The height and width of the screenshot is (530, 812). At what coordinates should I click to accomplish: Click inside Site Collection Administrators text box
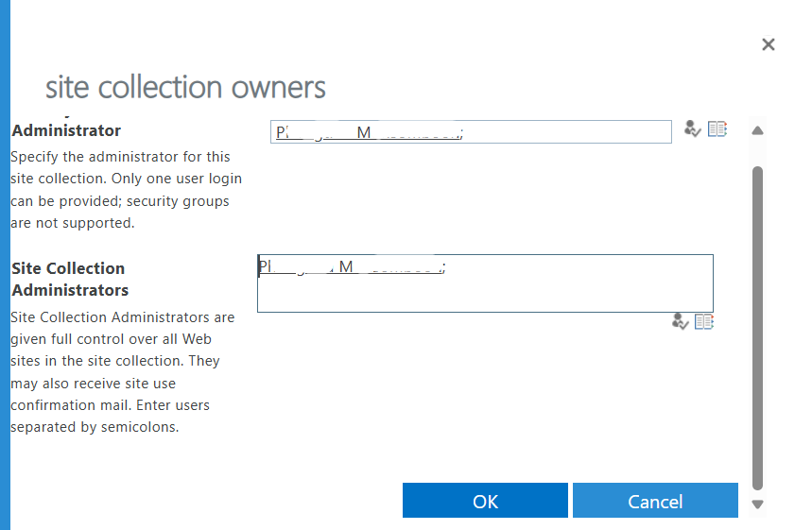(x=485, y=283)
